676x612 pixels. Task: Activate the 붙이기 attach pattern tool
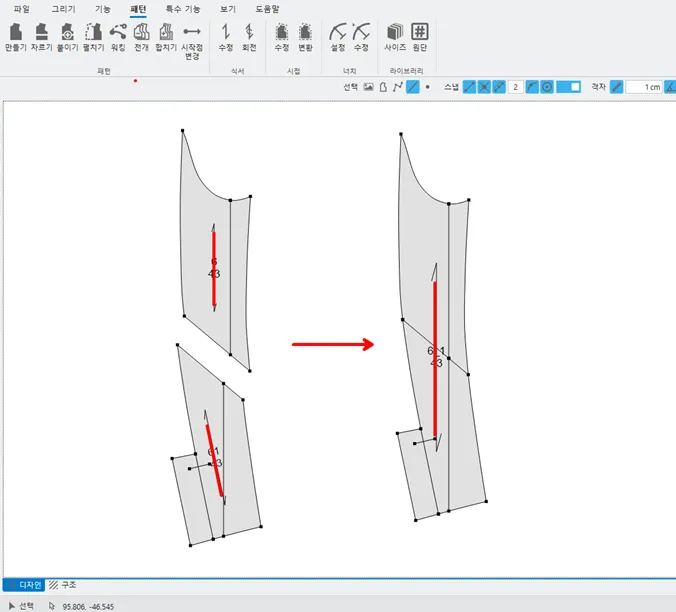coord(68,37)
